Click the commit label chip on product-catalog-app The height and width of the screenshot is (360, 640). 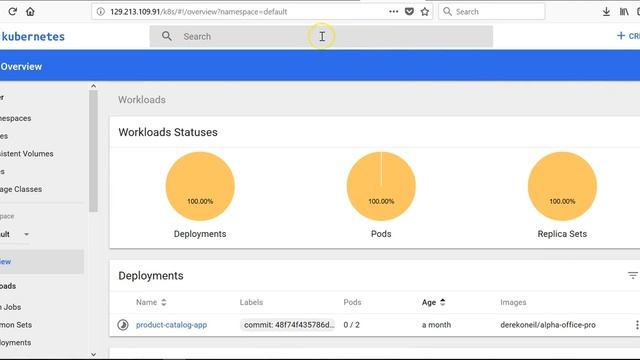(x=288, y=325)
